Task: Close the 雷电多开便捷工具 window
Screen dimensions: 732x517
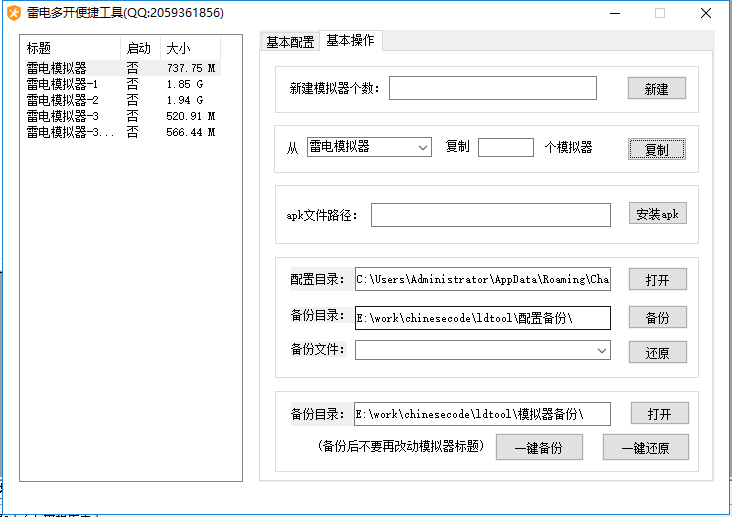Action: point(706,13)
